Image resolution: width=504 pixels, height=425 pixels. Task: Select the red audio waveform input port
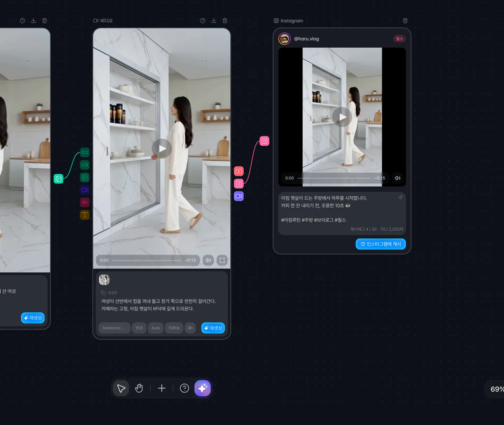(x=85, y=202)
